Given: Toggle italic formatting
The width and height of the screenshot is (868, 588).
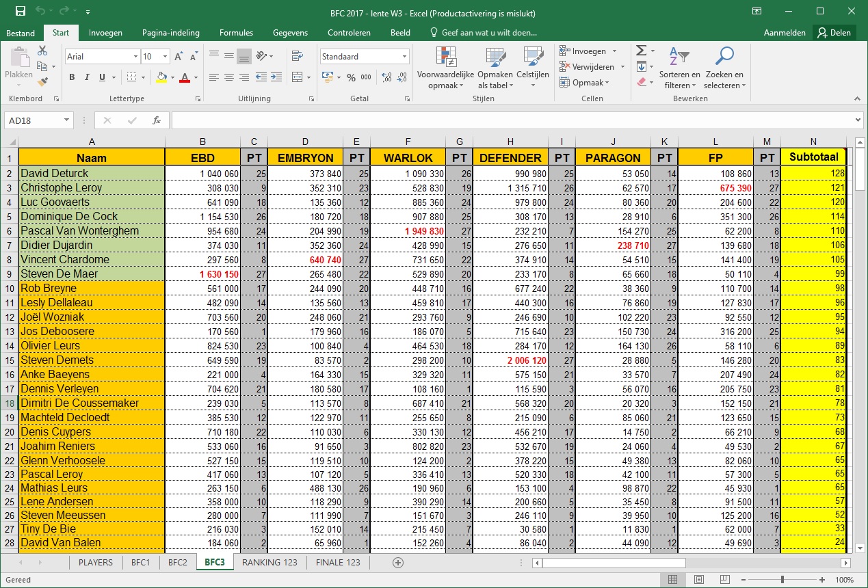Looking at the screenshot, I should coord(87,77).
